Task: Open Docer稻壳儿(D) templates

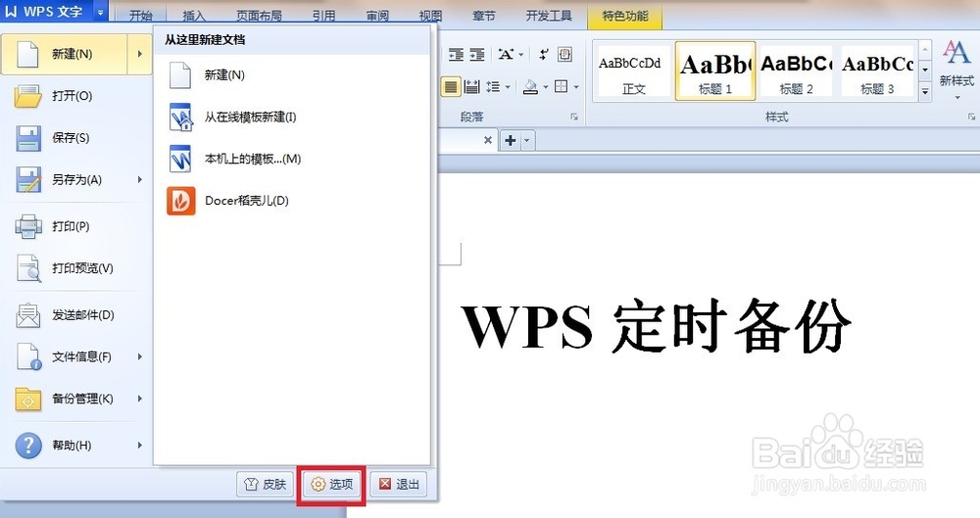Action: click(292, 201)
